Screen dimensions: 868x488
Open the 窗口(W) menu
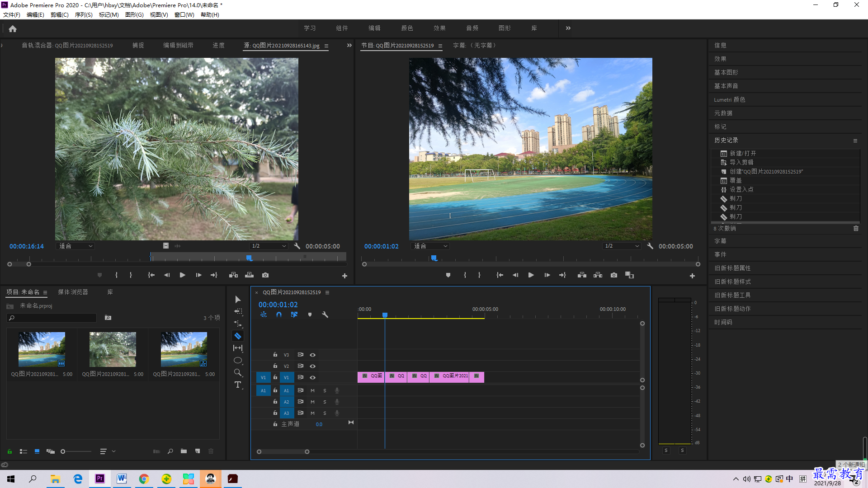pos(184,14)
